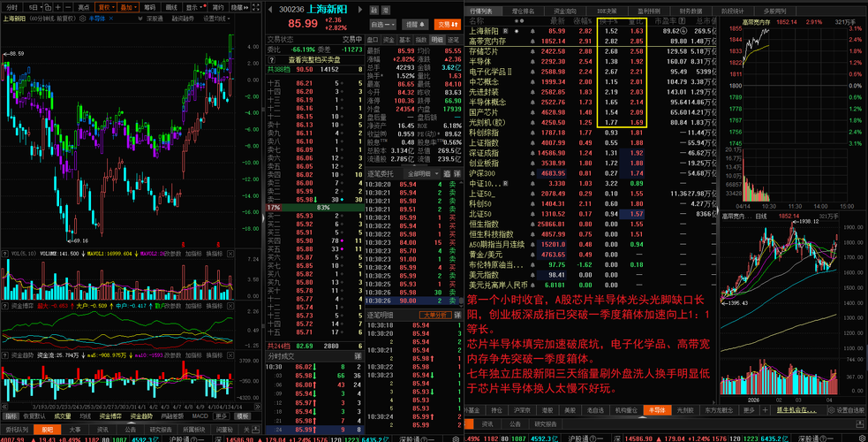Close the VOL indicator panel
The height and width of the screenshot is (442, 868).
tap(230, 254)
